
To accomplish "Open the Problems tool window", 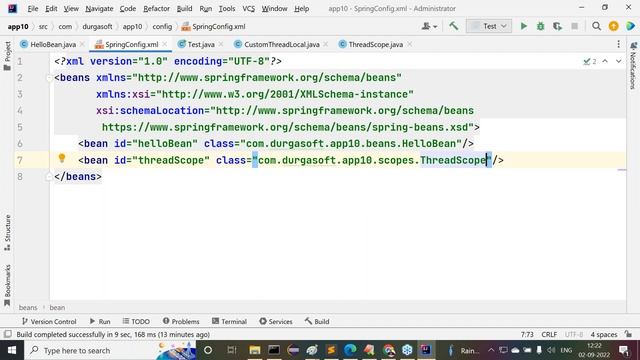I will tap(181, 322).
